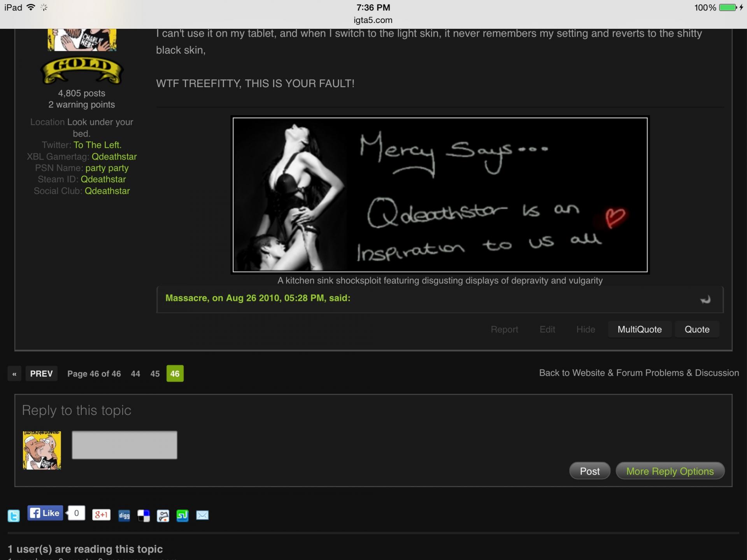Click the Post reply button
Image resolution: width=747 pixels, height=560 pixels.
589,471
